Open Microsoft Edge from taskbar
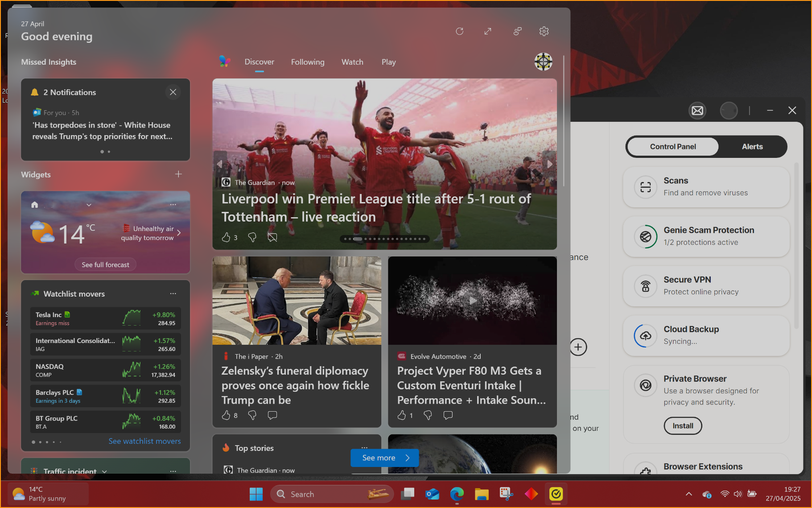812x508 pixels. pyautogui.click(x=457, y=494)
